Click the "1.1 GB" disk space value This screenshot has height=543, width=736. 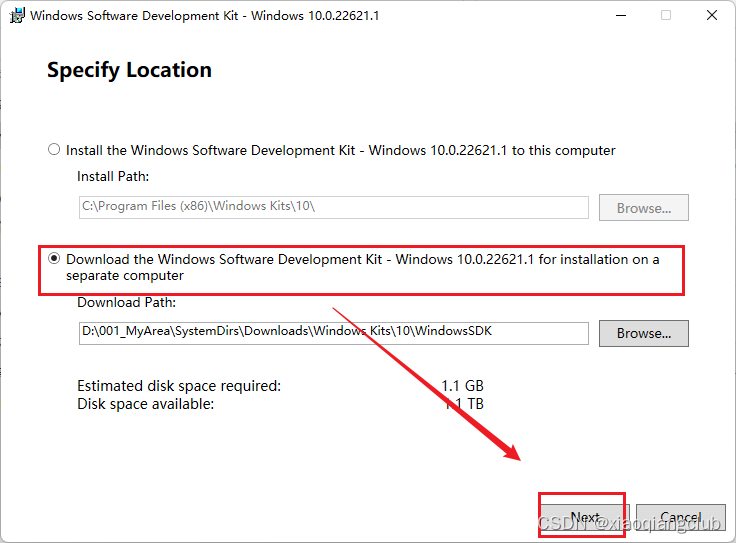[462, 386]
